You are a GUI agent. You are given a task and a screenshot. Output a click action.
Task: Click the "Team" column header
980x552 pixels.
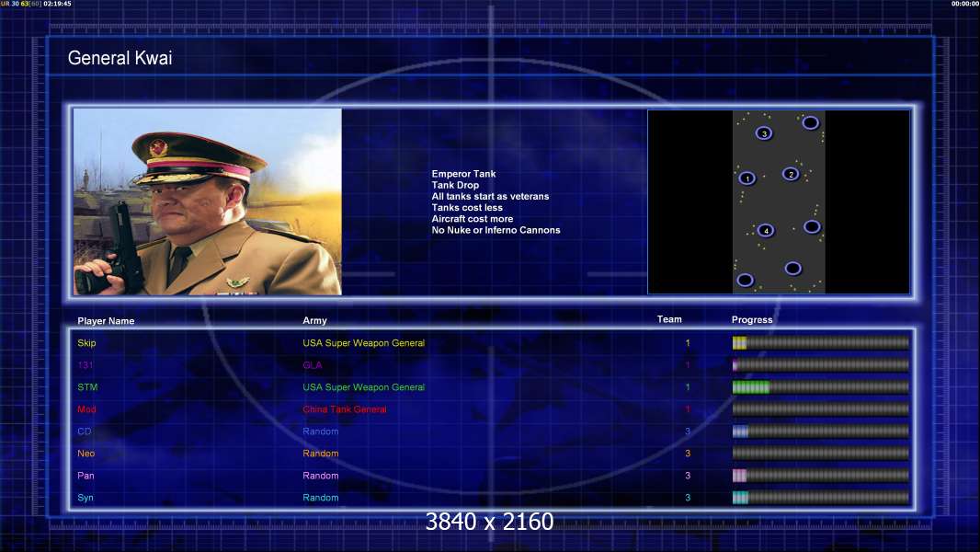coord(668,319)
